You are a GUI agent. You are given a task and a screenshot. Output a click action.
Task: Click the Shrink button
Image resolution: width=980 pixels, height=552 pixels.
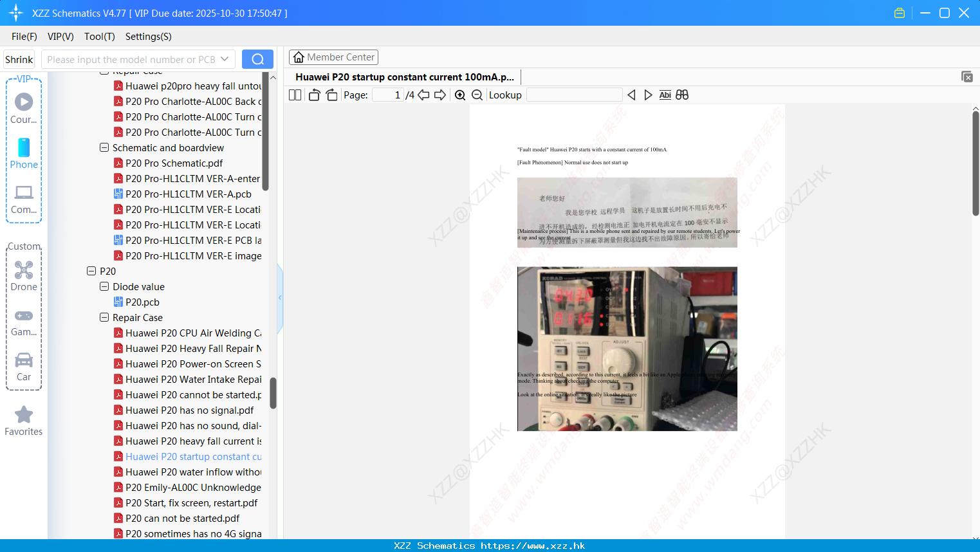click(19, 59)
